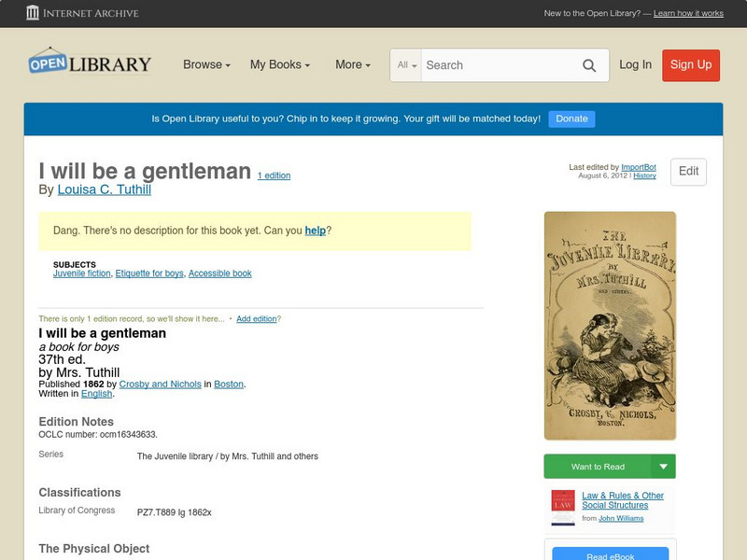The width and height of the screenshot is (747, 560).
Task: Click the Open Library logo
Action: tap(89, 63)
